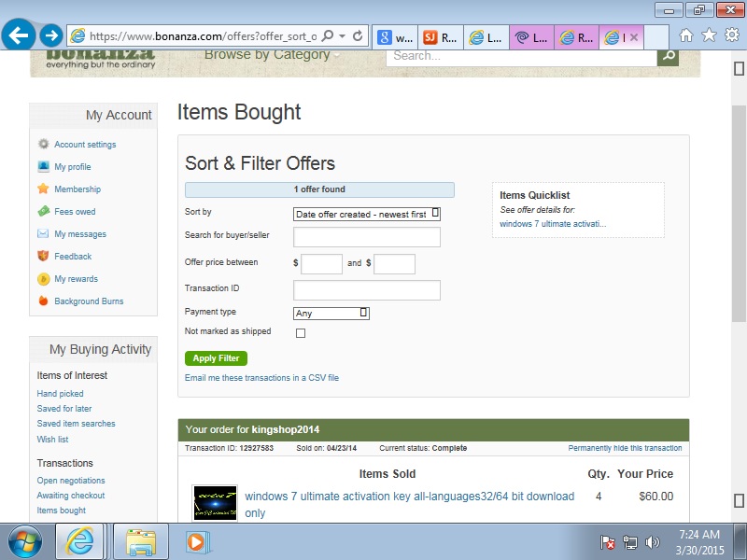Open the Browse by Category menu
This screenshot has height=560, width=747.
pyautogui.click(x=272, y=55)
